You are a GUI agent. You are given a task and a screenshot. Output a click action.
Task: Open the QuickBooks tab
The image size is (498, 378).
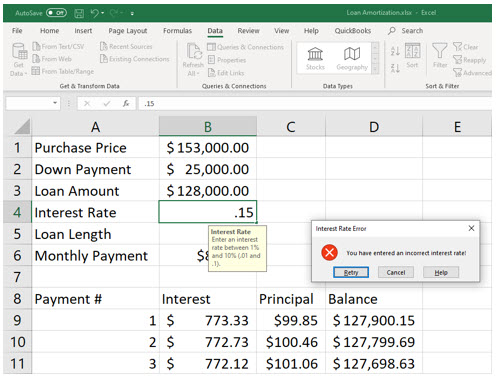353,31
